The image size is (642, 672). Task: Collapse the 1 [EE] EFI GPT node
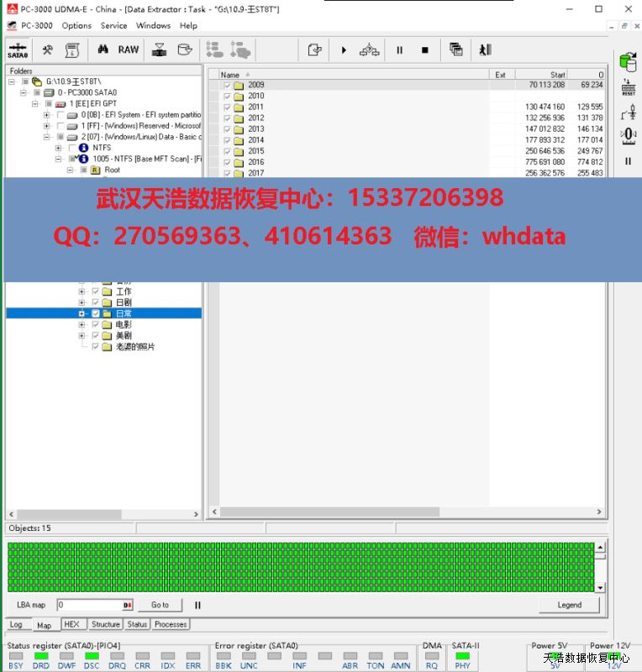pos(36,103)
